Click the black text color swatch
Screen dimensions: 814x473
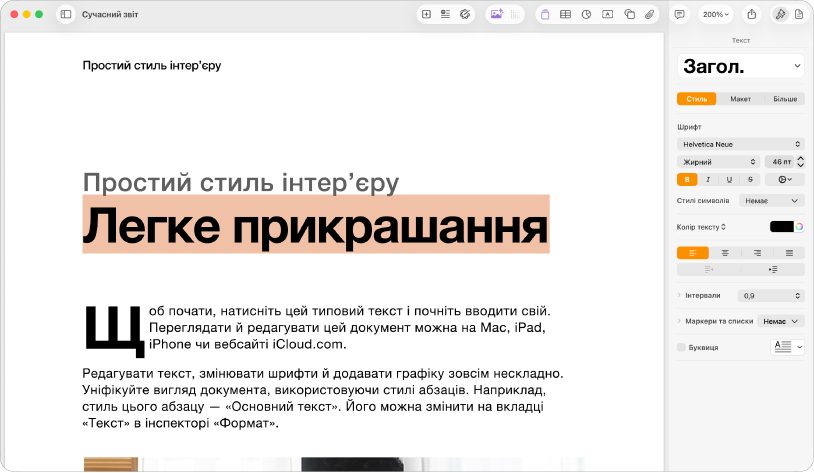[x=781, y=226]
